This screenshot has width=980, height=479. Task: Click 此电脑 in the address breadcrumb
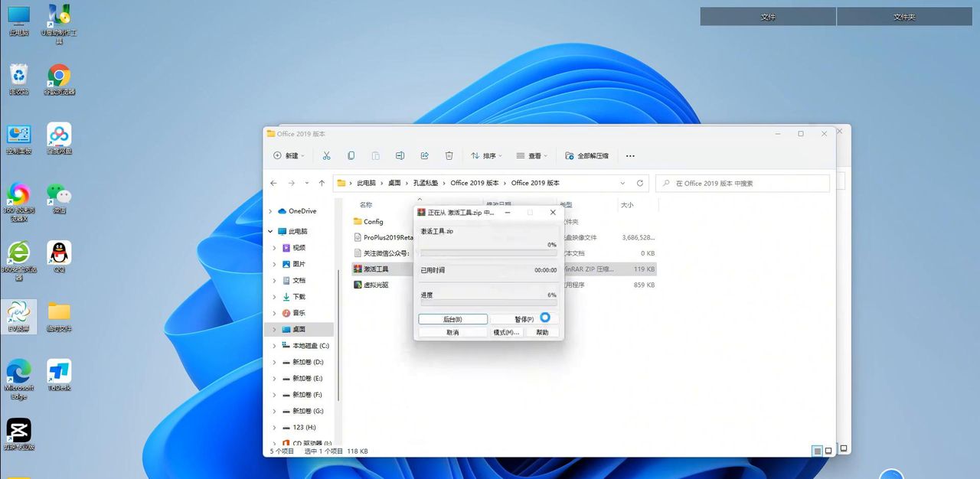[x=367, y=184]
